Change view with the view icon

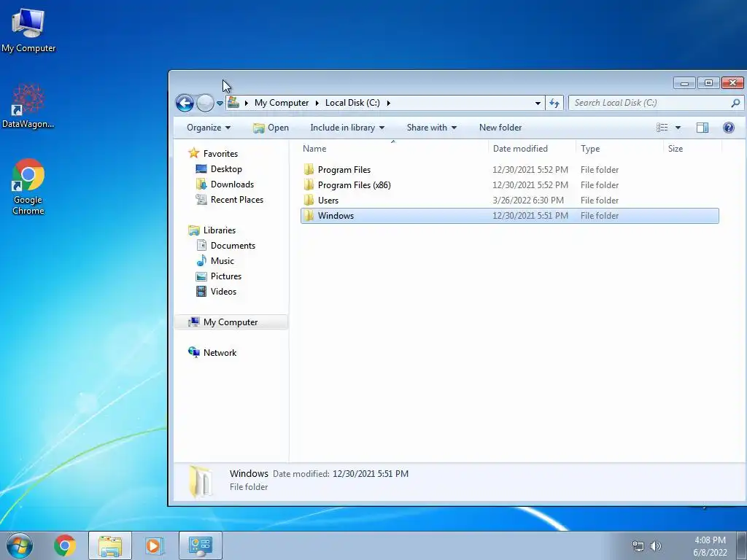662,128
